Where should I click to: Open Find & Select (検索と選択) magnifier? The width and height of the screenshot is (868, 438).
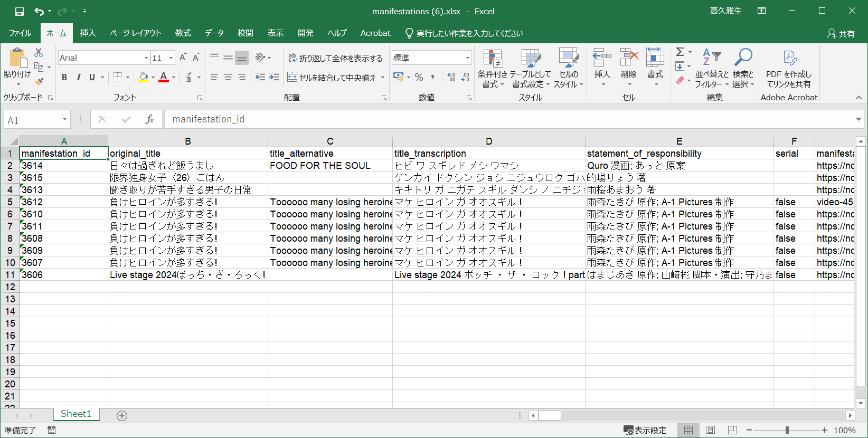click(x=743, y=69)
